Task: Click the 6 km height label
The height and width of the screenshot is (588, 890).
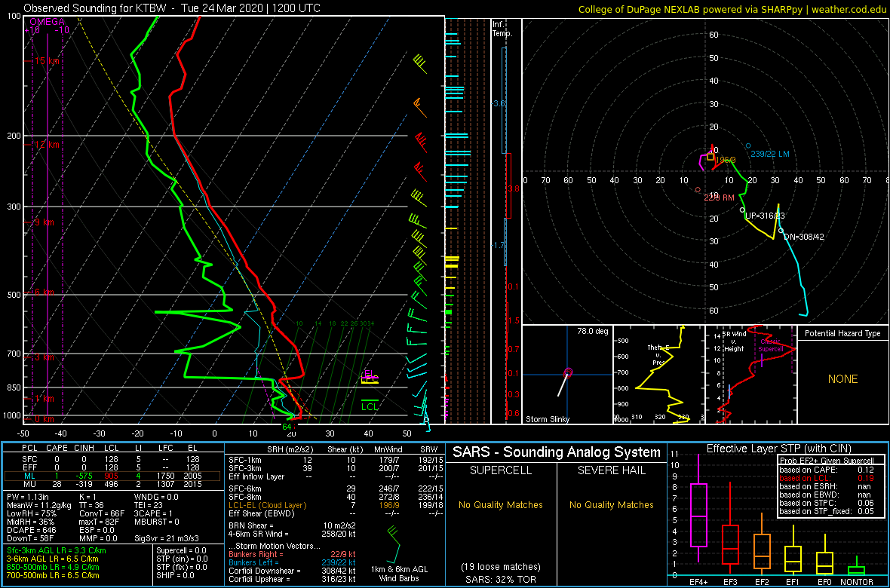Action: tap(44, 292)
